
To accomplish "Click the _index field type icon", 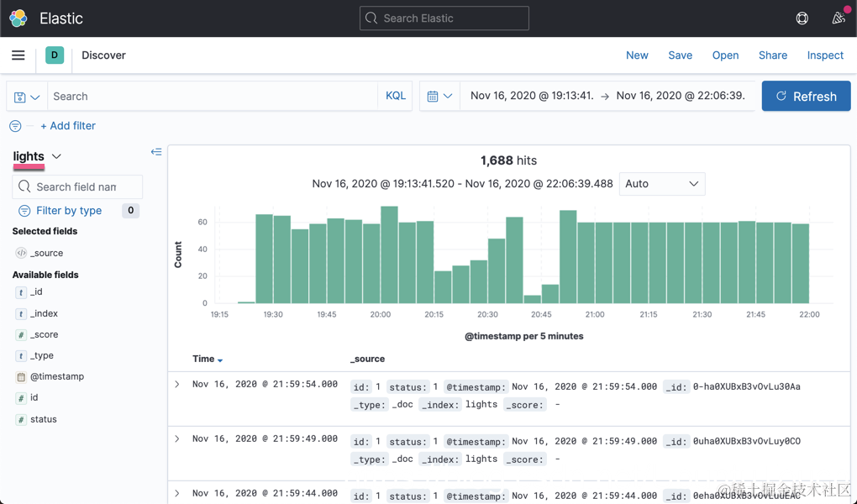I will [21, 314].
